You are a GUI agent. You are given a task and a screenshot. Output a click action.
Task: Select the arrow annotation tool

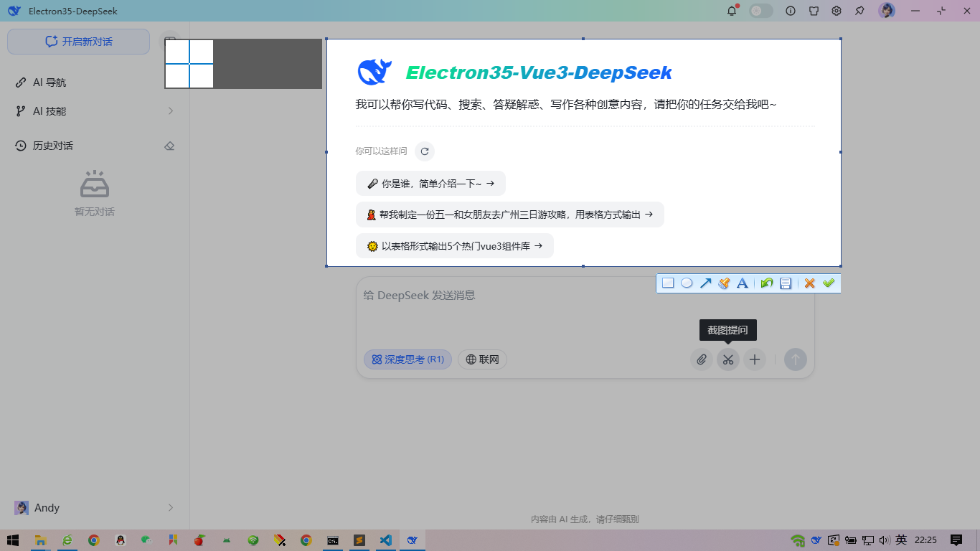point(705,283)
